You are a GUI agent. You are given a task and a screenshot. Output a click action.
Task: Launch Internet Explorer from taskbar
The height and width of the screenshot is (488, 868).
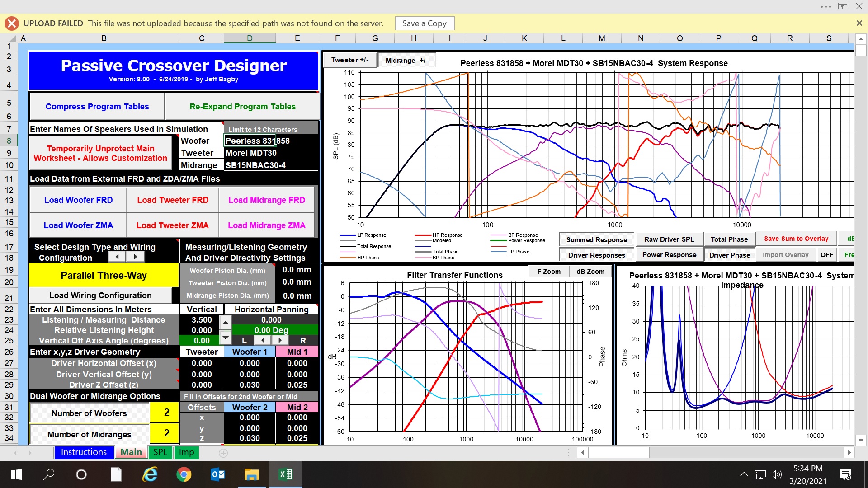[150, 474]
